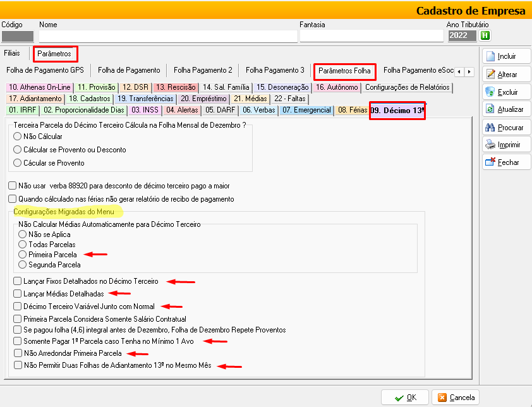
Task: Click the Atualizar refresh icon
Action: 491,109
